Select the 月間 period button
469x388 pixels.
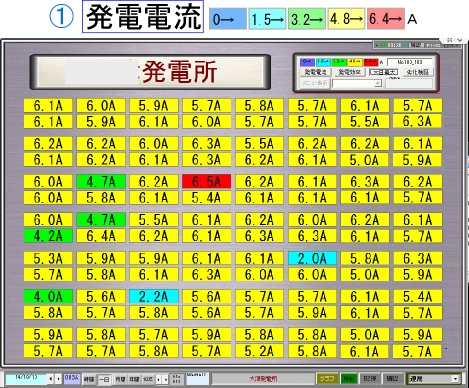pyautogui.click(x=120, y=379)
